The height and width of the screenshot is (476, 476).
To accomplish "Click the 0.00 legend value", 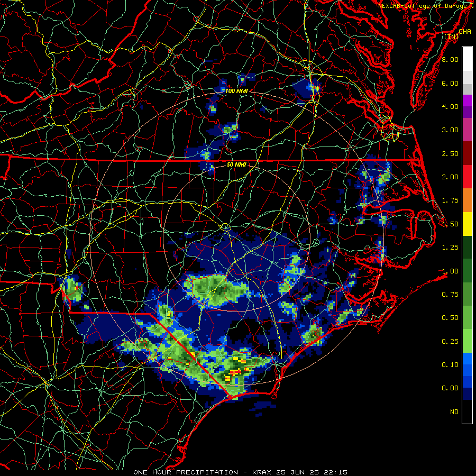I will point(450,388).
